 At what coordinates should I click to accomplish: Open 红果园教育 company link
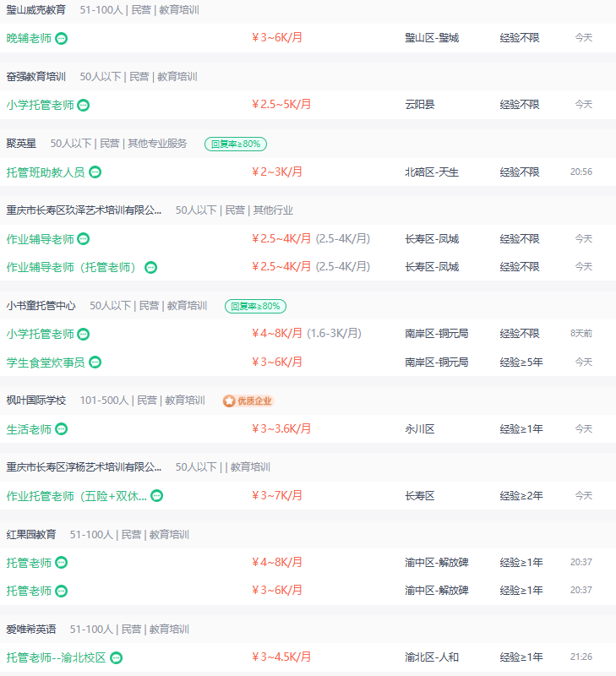31,535
